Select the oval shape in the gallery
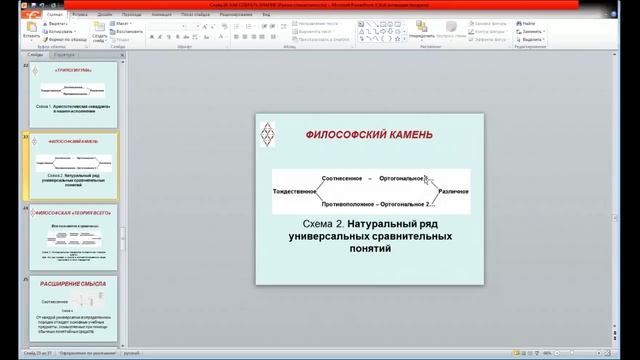Image resolution: width=640 pixels, height=360 pixels. tap(390, 24)
